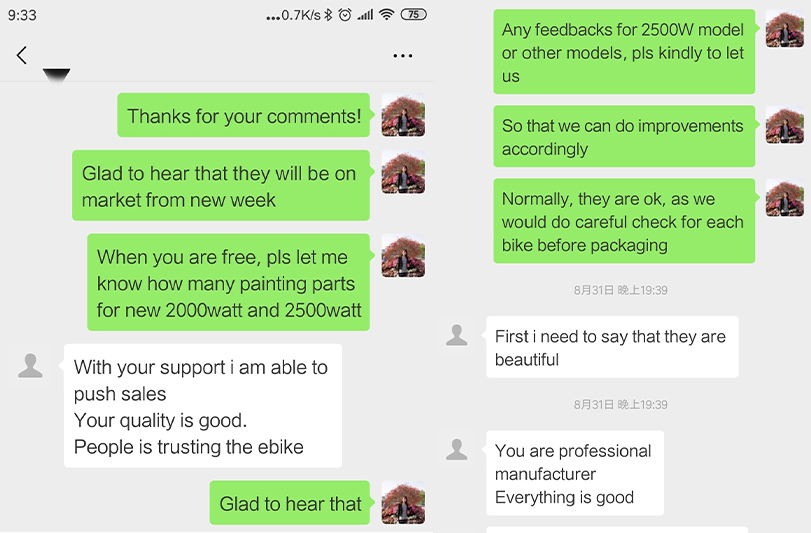Tap the Bluetooth status bar icon
Viewport: 811px width, 533px height.
[328, 14]
